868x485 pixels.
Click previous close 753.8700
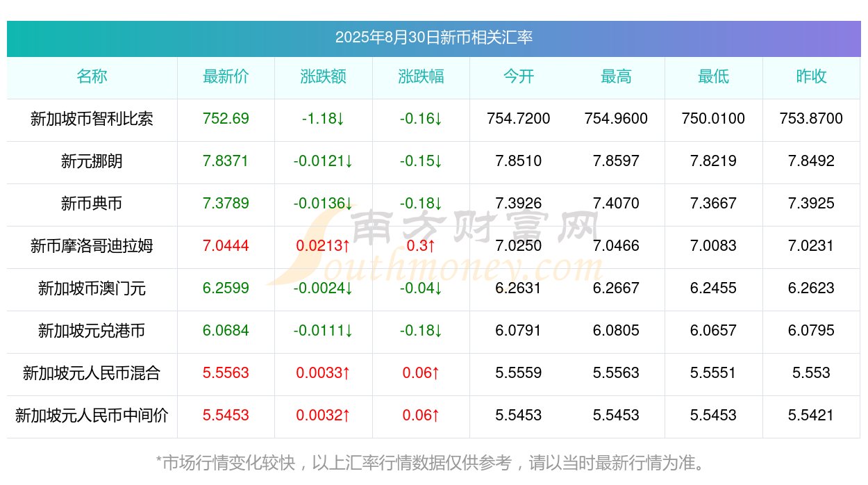(811, 119)
